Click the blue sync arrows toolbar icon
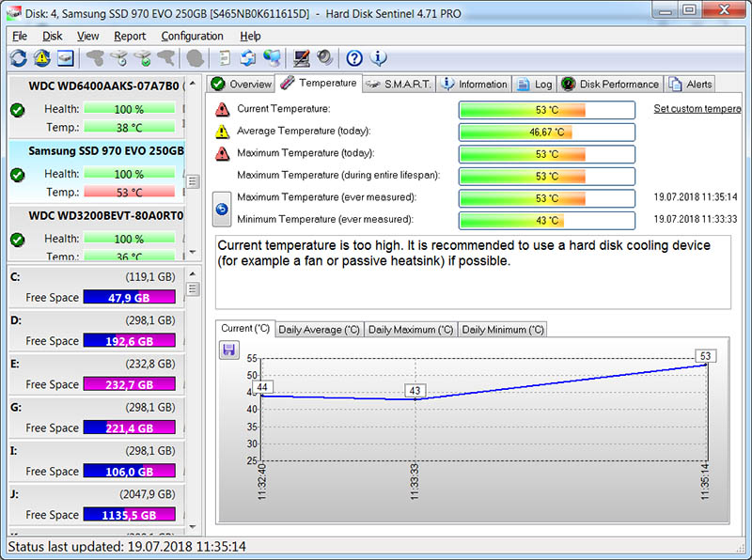Viewport: 752px width, 560px height. coord(248,58)
